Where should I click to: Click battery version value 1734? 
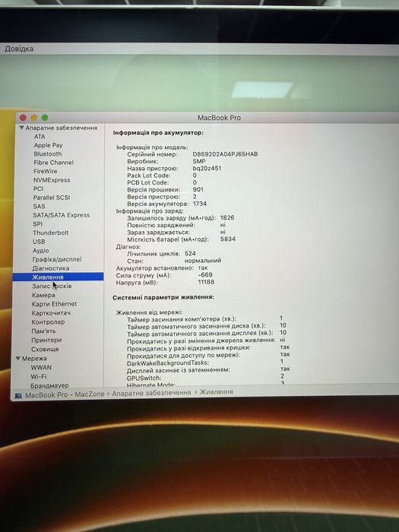click(200, 204)
